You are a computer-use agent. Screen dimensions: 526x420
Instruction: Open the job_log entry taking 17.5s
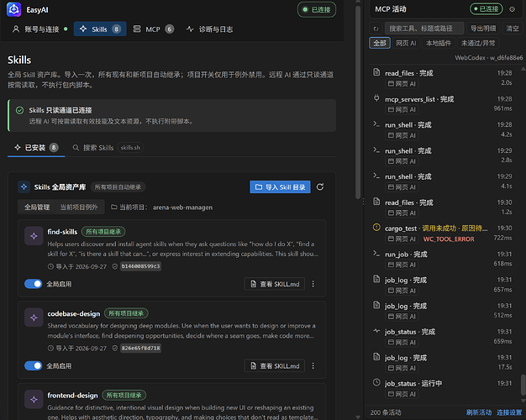[x=443, y=362]
